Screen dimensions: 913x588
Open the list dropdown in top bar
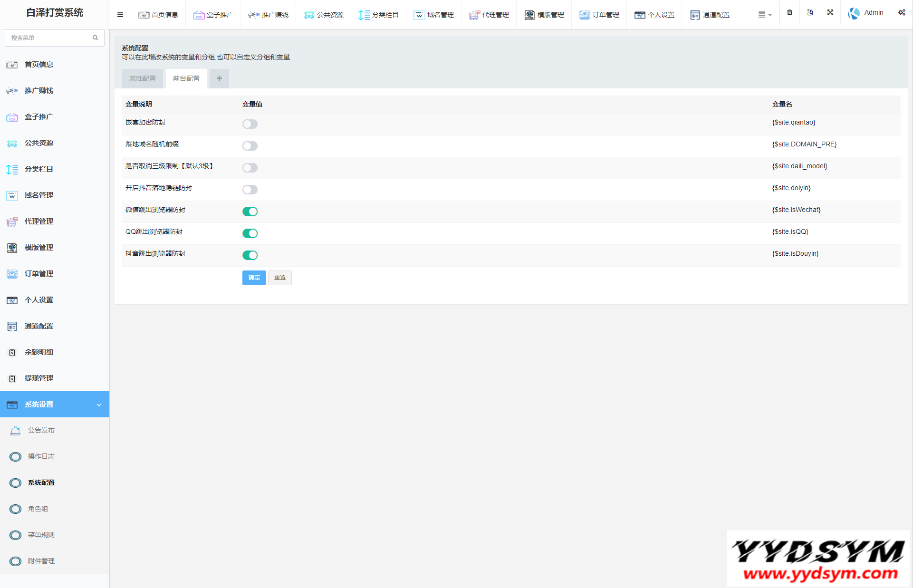click(764, 15)
